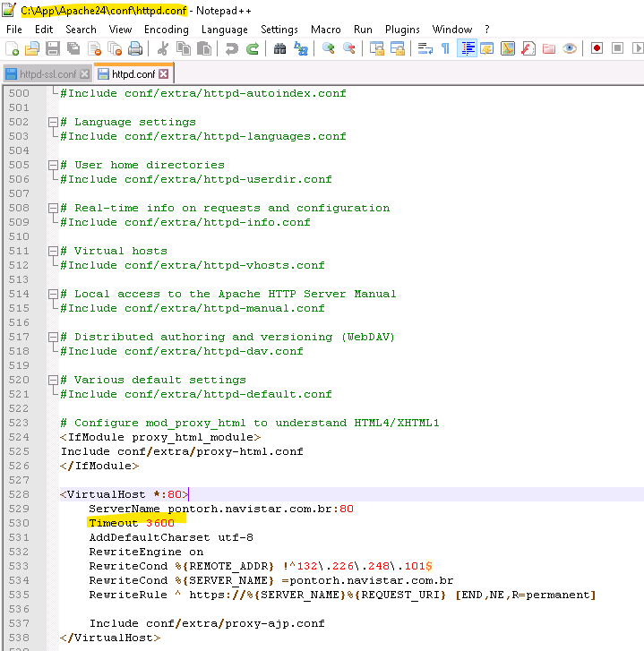This screenshot has width=644, height=651.
Task: Close all documents via the Close All icon
Action: click(x=115, y=48)
